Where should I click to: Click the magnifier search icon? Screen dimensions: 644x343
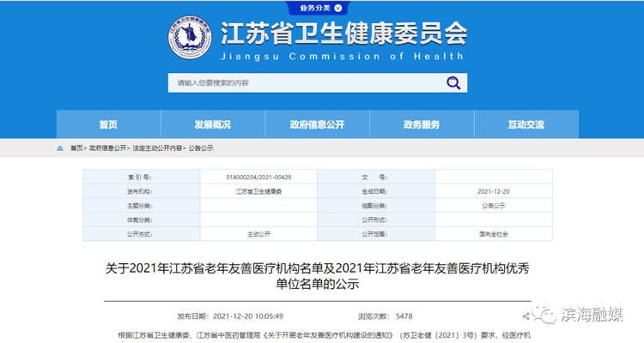[453, 83]
